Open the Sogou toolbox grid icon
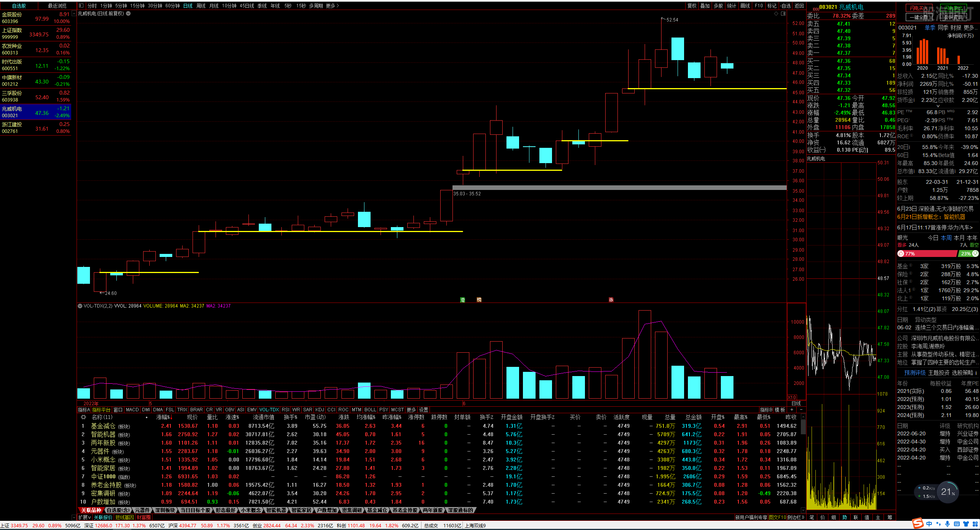Viewport: 980px width, 530px height. point(975,524)
